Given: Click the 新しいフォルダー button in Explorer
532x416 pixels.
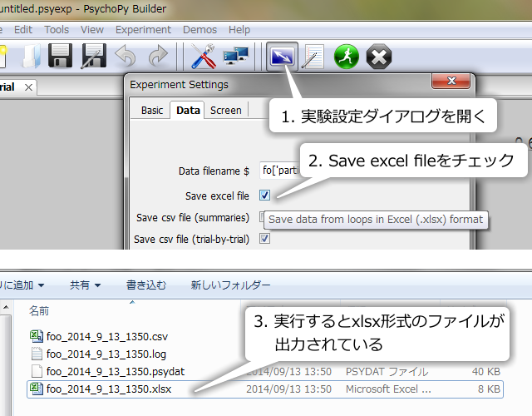Looking at the screenshot, I should (230, 285).
